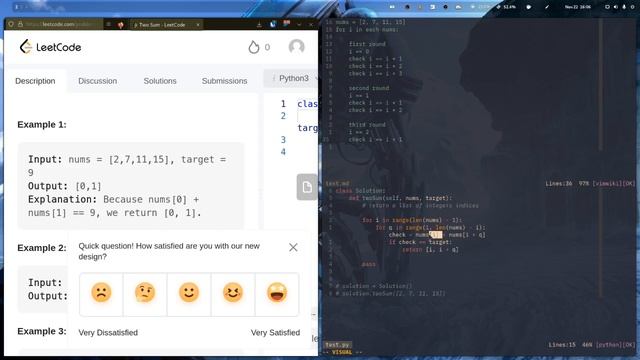
Task: Click the red extension icon before the tab
Action: [120, 25]
